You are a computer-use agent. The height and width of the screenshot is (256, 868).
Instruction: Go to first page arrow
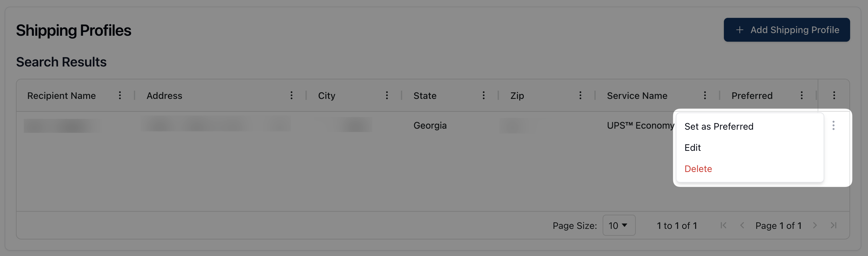coord(723,225)
